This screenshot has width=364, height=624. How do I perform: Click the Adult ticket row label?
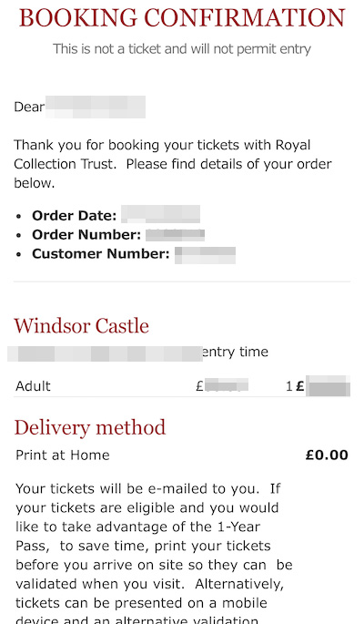pos(33,386)
